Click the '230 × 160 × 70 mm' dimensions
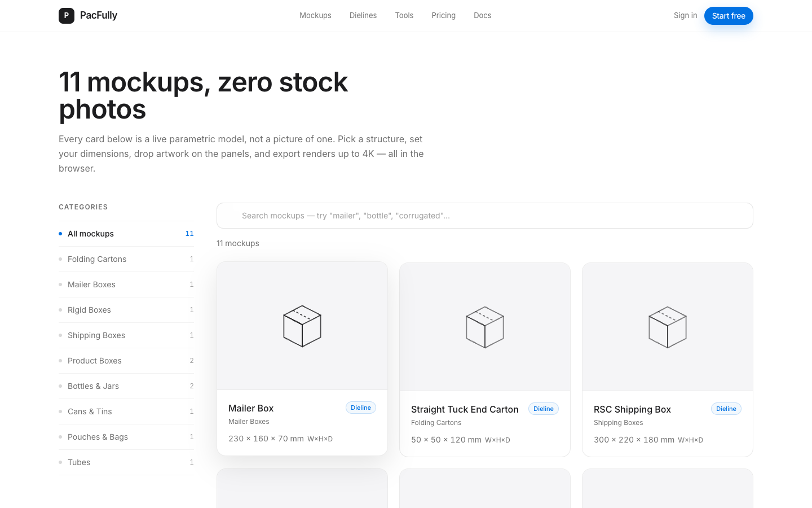The image size is (812, 508). 266,439
